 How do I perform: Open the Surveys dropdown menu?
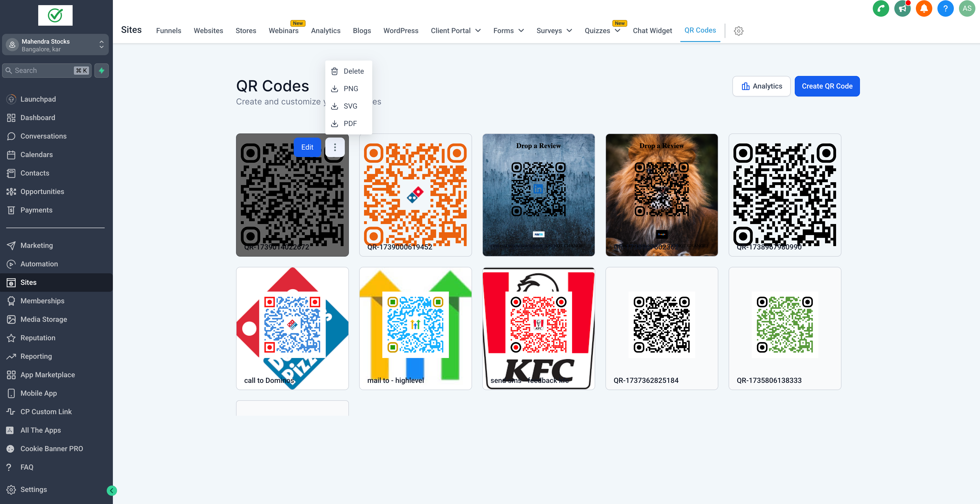[554, 31]
